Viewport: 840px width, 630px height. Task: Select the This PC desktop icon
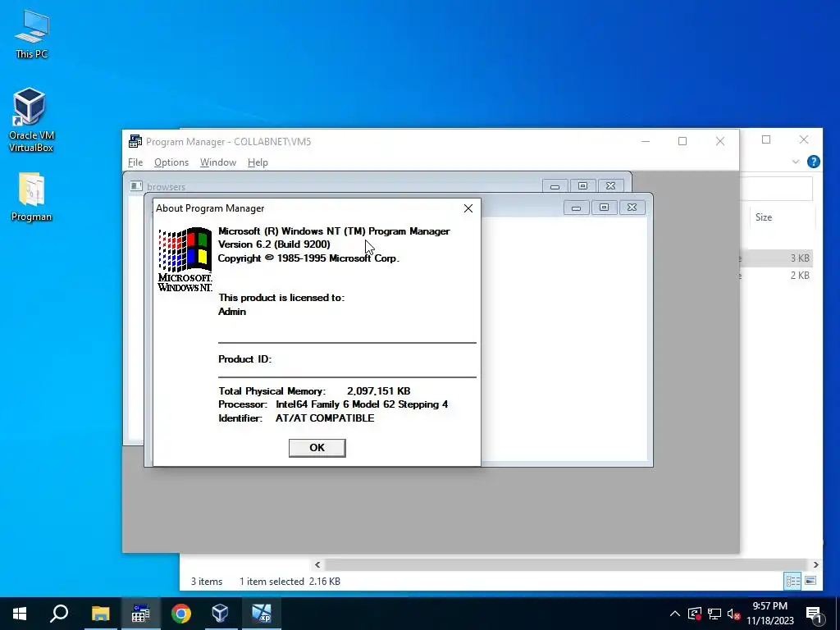(32, 34)
